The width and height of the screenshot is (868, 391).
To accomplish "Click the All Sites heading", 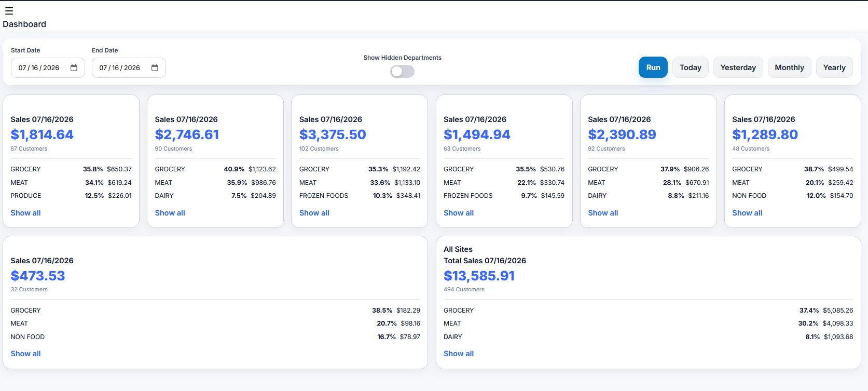I will click(458, 249).
